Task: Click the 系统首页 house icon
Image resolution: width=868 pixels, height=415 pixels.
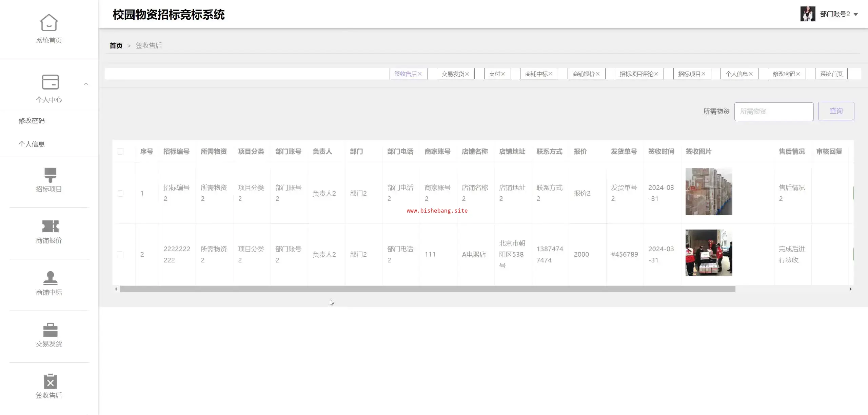Action: [49, 22]
